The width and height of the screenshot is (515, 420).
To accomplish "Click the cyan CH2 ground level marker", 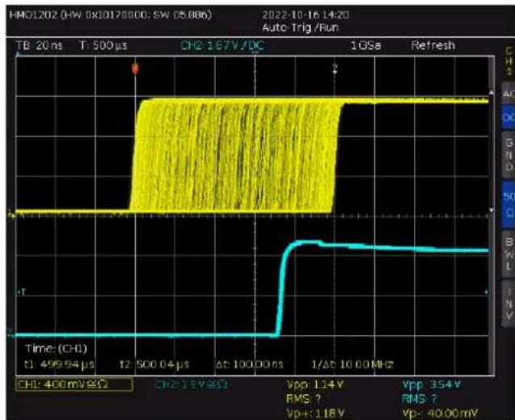I will point(11,334).
